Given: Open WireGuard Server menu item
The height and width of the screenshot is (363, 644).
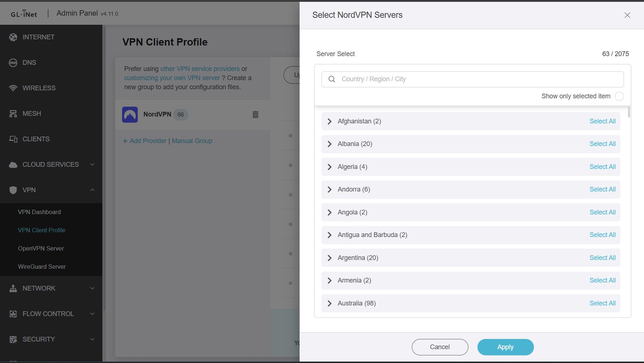Looking at the screenshot, I should (x=42, y=267).
